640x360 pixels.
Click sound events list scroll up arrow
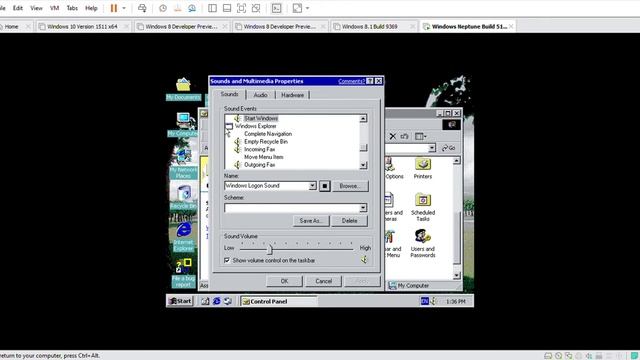coord(363,118)
